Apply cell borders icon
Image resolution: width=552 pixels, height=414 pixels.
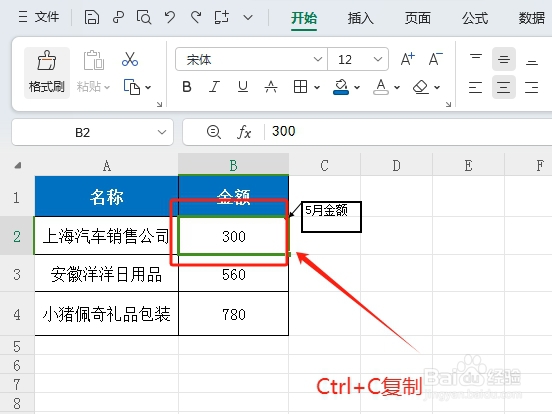[300, 87]
